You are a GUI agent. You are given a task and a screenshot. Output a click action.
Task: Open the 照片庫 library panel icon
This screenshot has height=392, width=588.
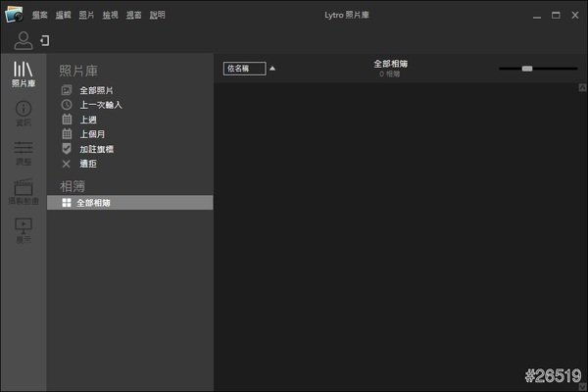click(23, 73)
